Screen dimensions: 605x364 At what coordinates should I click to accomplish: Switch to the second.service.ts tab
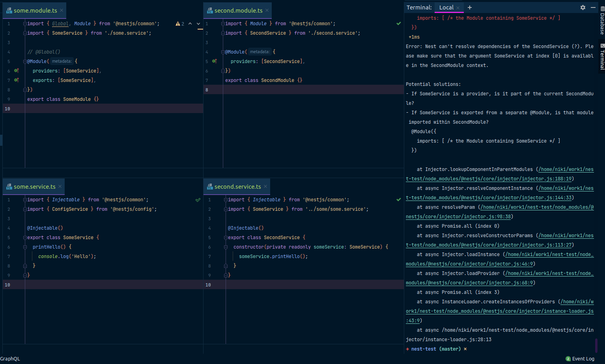point(238,187)
